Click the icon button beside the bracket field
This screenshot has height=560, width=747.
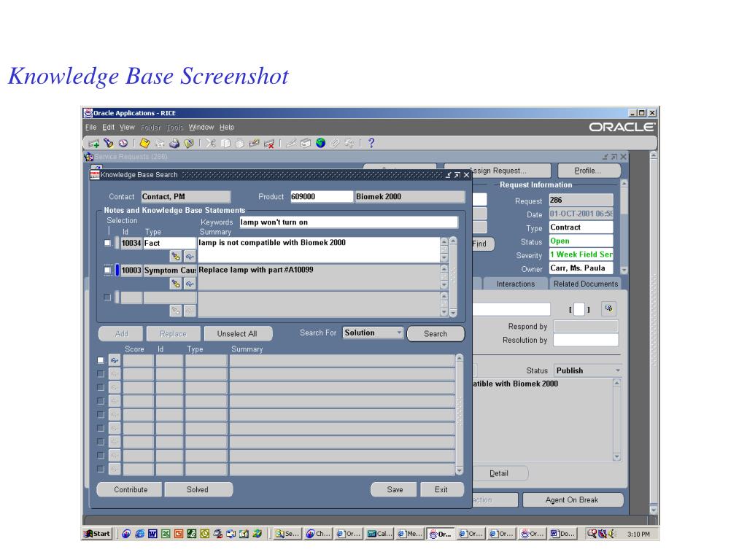[608, 308]
